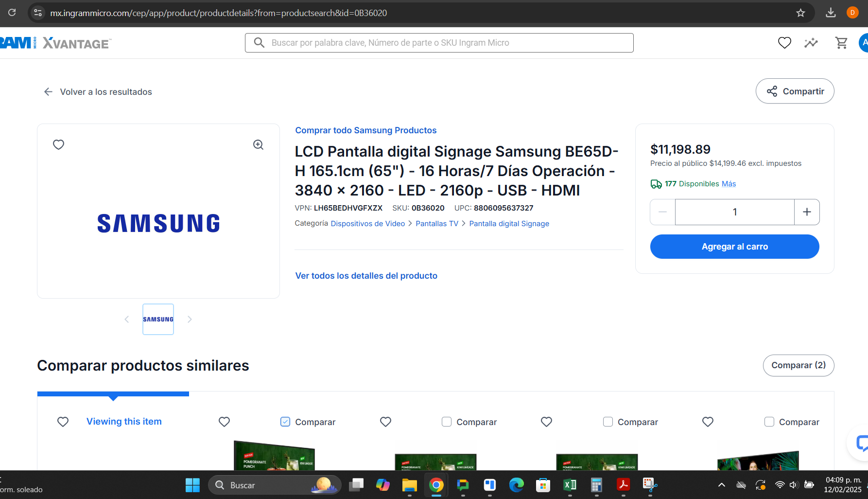Viewport: 868px width, 499px height.
Task: Open Adobe Acrobat from the taskbar
Action: [x=623, y=485]
